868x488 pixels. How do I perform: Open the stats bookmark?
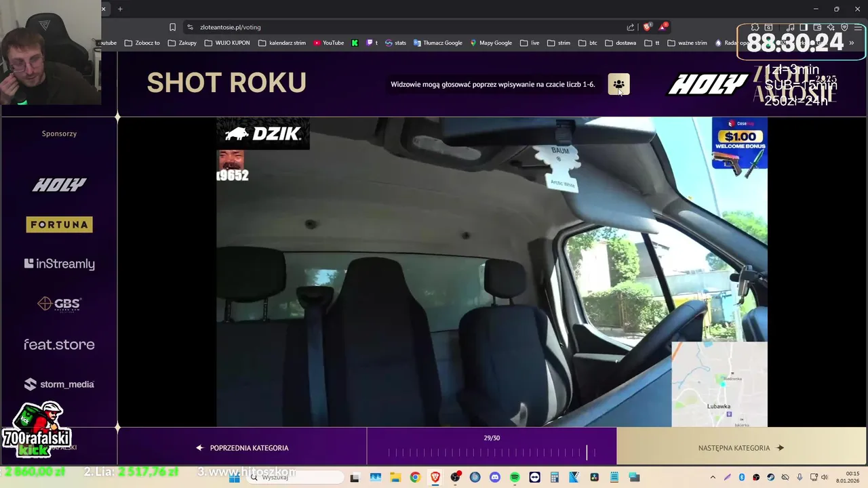click(395, 43)
